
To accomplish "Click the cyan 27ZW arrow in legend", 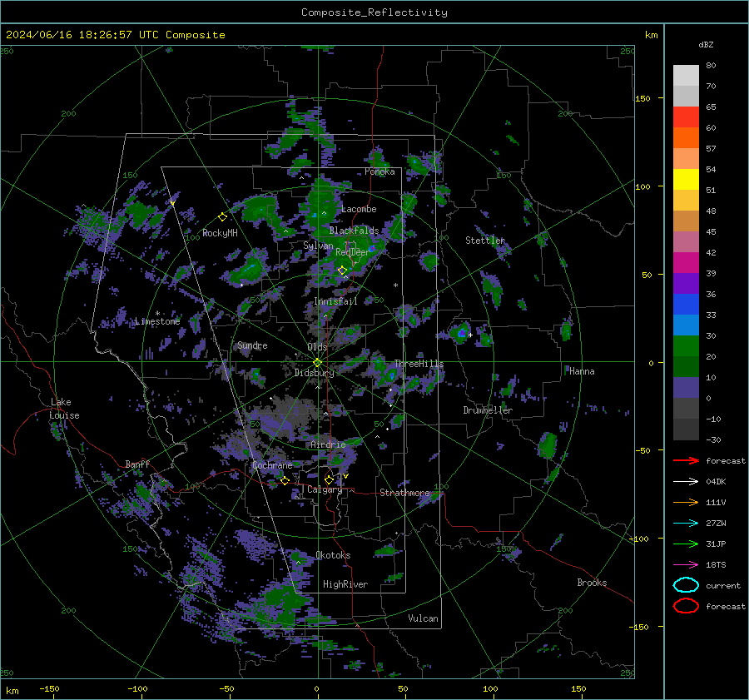I will click(686, 524).
